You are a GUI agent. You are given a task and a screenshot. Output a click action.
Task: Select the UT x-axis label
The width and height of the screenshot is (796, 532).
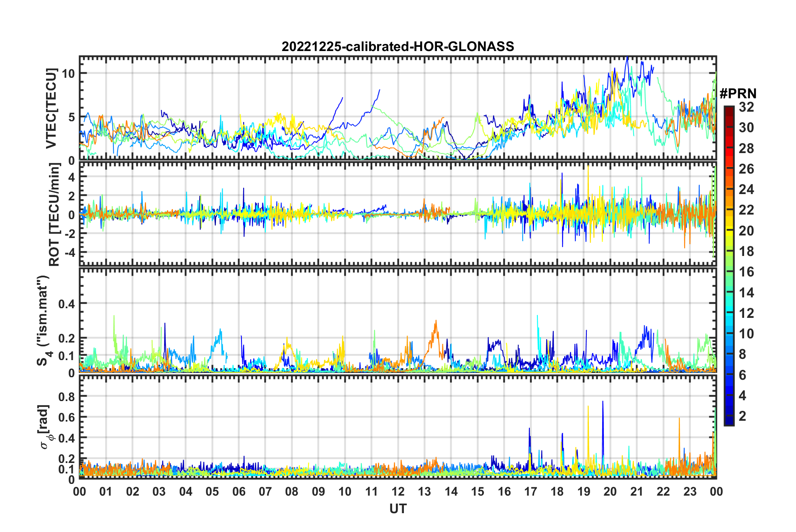coord(398,509)
